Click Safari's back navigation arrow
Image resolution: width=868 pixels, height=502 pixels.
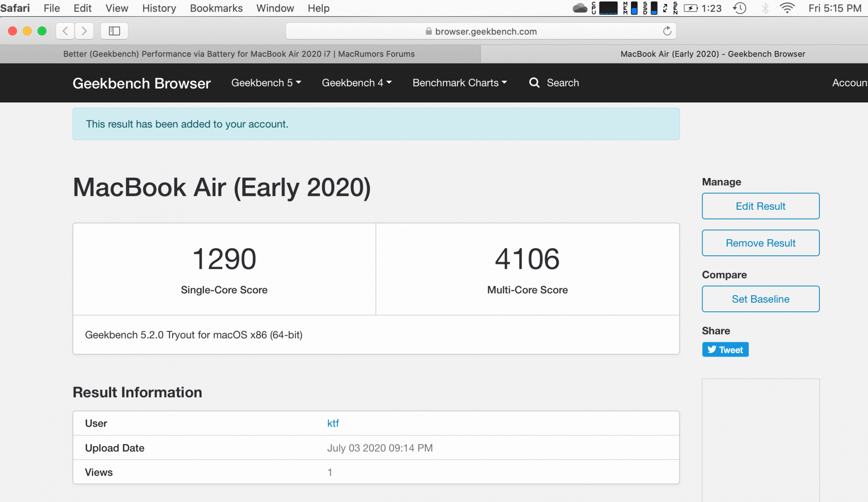[x=66, y=31]
